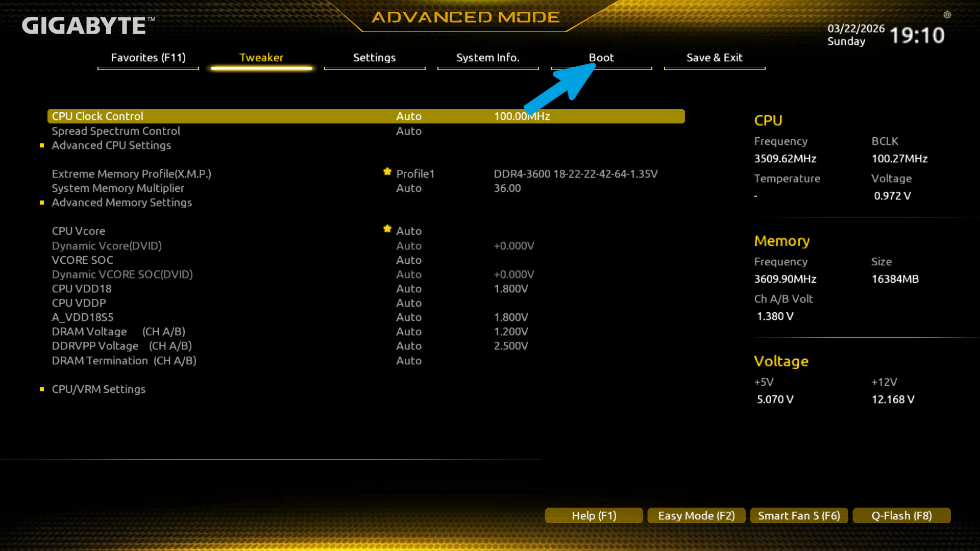Select the CPU Vcore label
Viewport: 980px width, 551px height.
click(x=79, y=231)
